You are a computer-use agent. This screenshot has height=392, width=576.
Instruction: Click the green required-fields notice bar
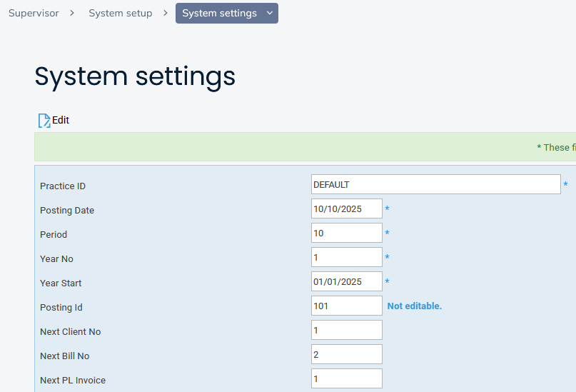pos(305,147)
